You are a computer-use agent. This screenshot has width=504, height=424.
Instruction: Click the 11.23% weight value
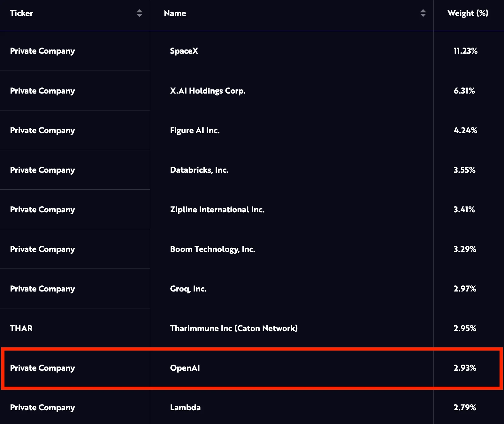click(x=466, y=51)
